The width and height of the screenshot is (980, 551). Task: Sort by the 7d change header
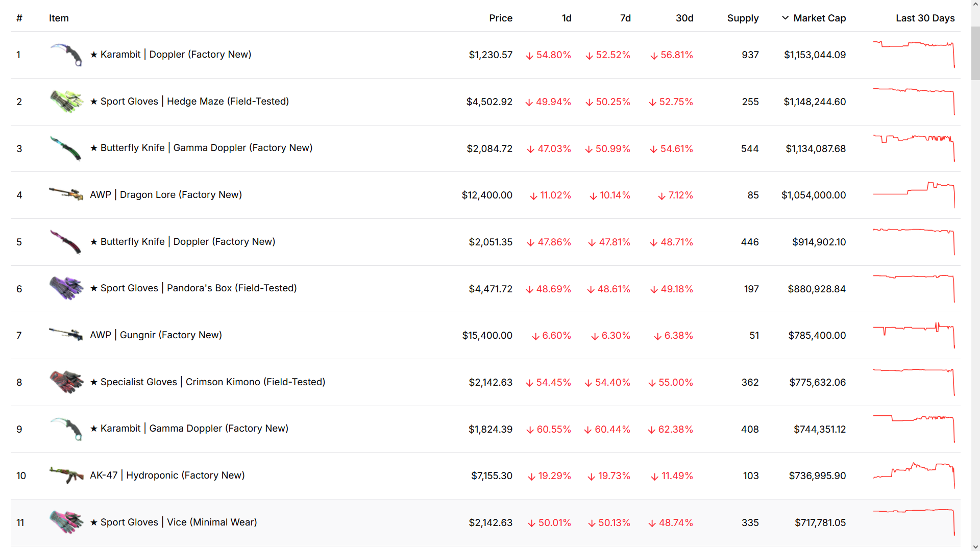point(625,18)
